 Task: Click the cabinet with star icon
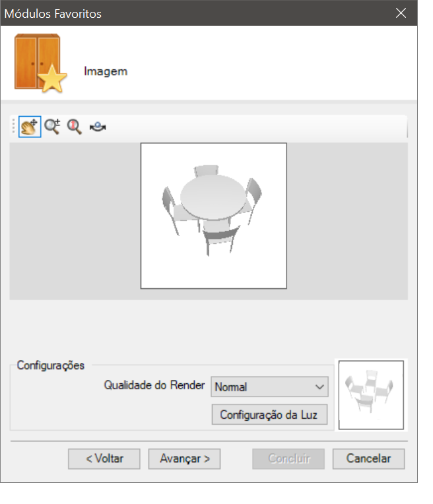[40, 63]
